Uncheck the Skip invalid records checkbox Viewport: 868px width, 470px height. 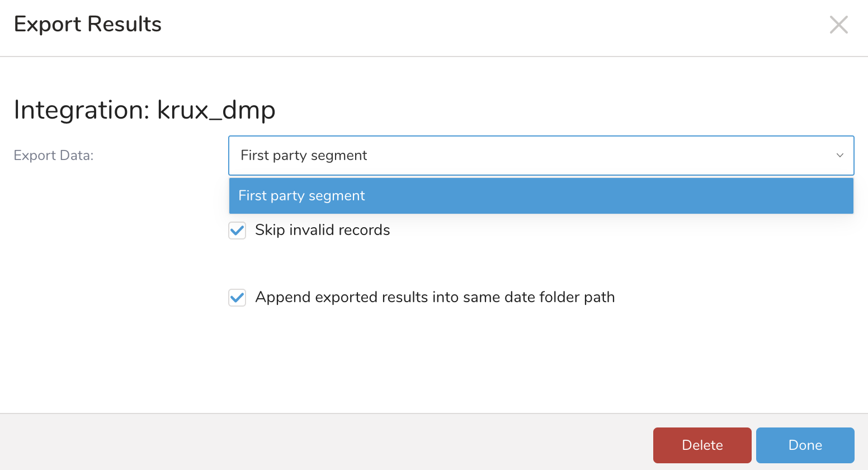(x=237, y=230)
